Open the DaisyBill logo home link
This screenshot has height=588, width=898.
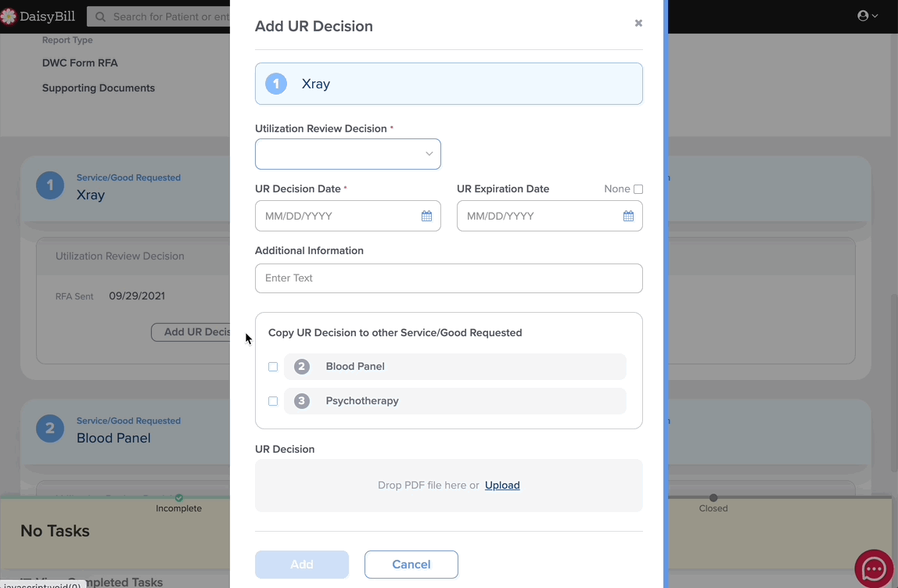(38, 16)
